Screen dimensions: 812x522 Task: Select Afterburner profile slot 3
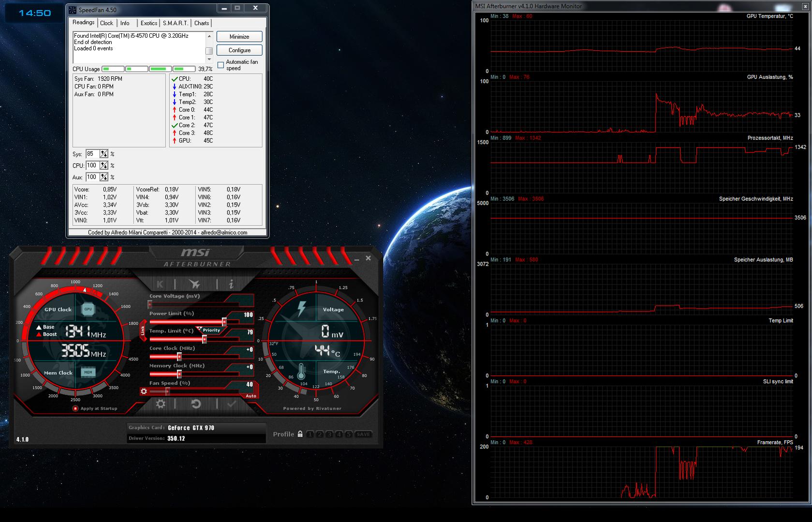click(x=329, y=434)
